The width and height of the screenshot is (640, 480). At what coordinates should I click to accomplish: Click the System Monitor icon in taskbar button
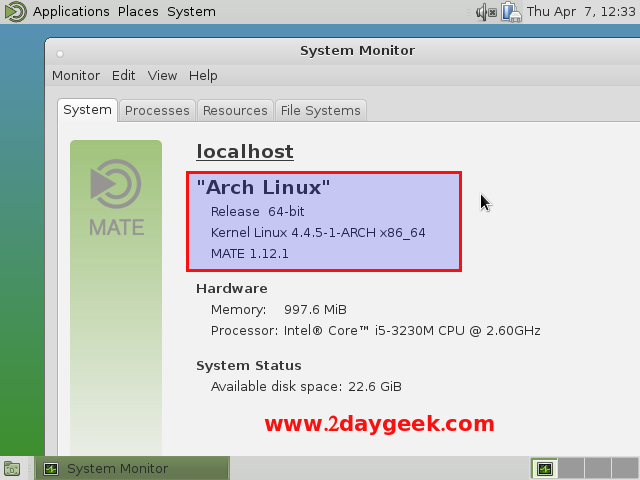click(51, 469)
